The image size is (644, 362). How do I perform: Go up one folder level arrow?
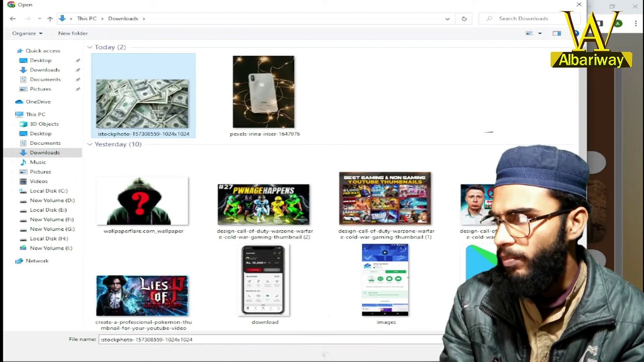click(50, 19)
